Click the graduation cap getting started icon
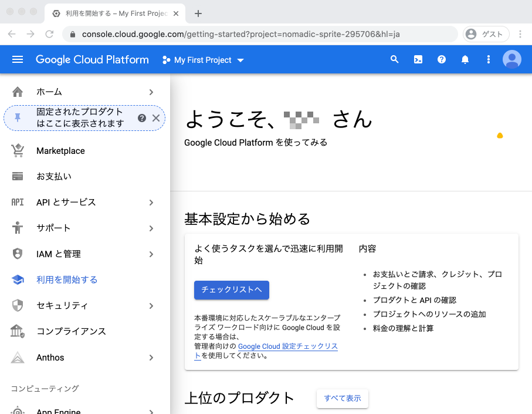 [18, 280]
